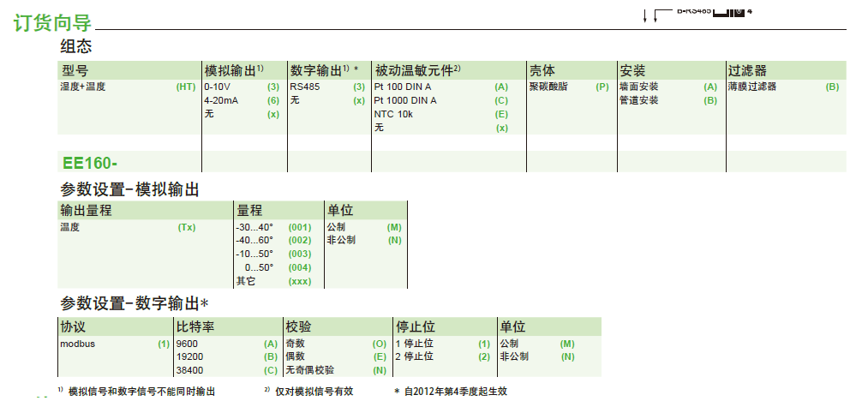This screenshot has height=419, width=868.
Task: Click code (6) beside 4-20mA
Action: coord(273,101)
